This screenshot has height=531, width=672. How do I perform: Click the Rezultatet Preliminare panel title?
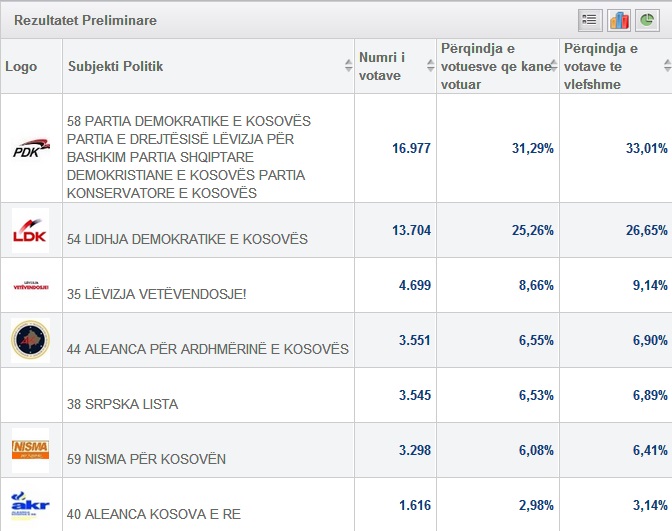click(85, 20)
